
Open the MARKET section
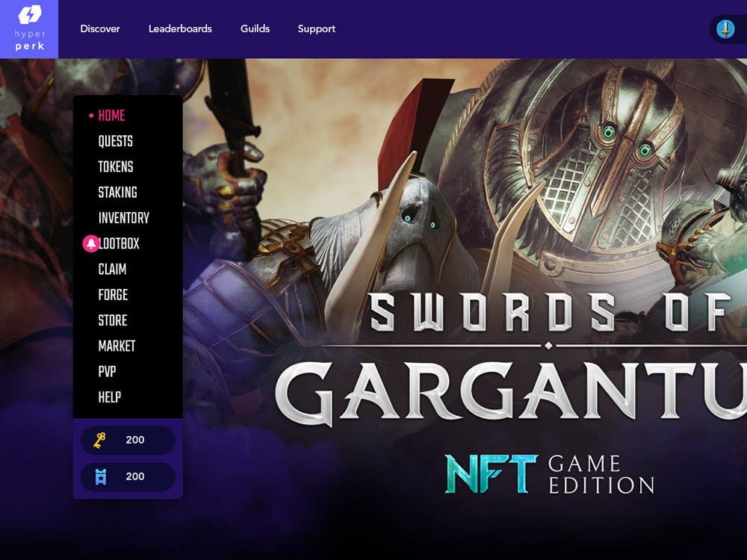point(117,346)
